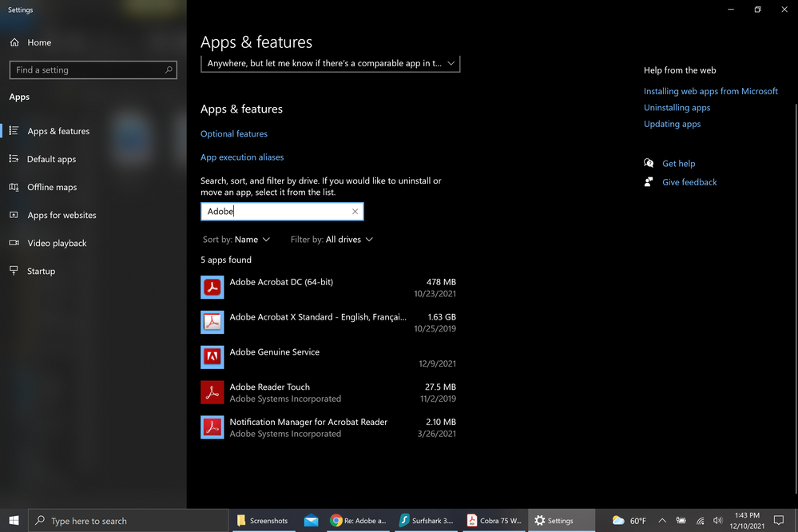Open the Sort by Name dropdown

236,240
